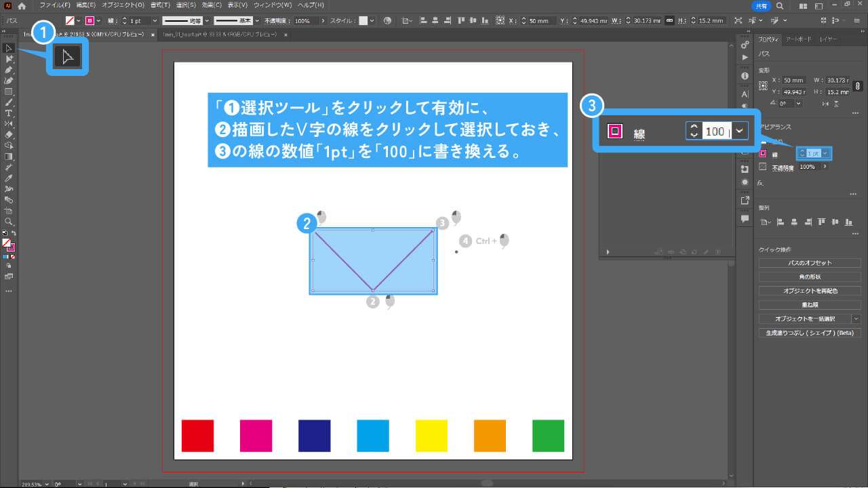Open the Asset Export panel icon in dock
Viewport: 868px width, 488px height.
tap(745, 200)
